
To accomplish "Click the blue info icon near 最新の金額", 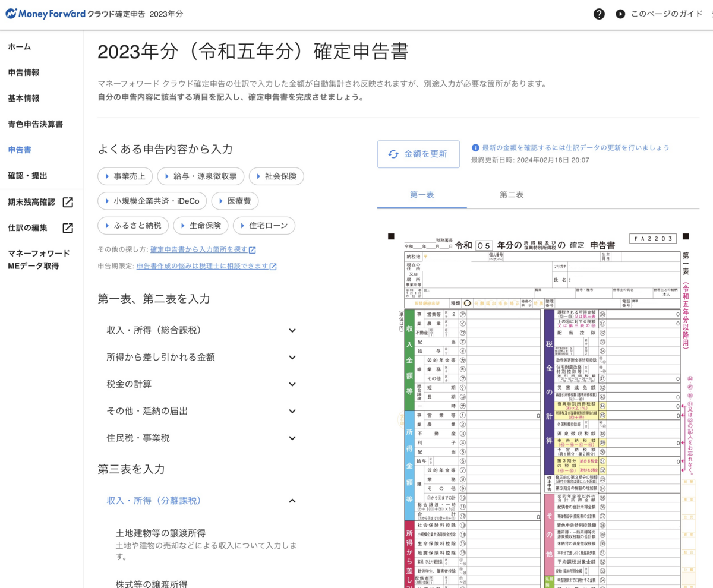I will coord(475,147).
